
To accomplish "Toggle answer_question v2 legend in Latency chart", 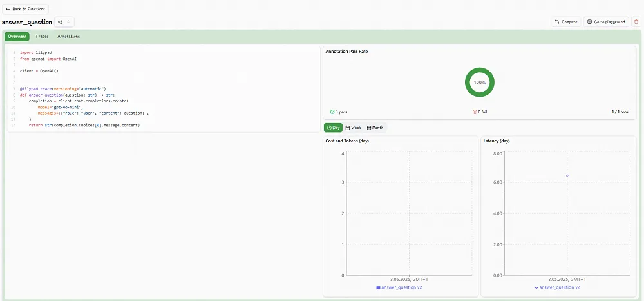I will coord(558,287).
